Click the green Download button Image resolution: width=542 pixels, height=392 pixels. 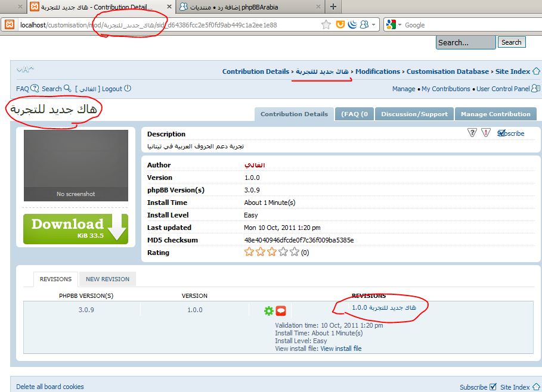pyautogui.click(x=76, y=229)
